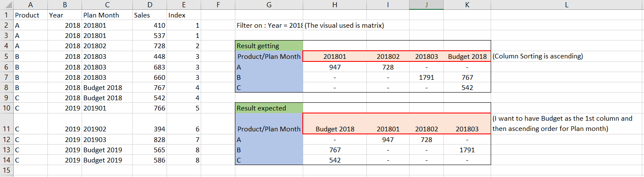The height and width of the screenshot is (177, 644).
Task: Select 'Budget 2018' header in row 5
Action: click(x=467, y=56)
